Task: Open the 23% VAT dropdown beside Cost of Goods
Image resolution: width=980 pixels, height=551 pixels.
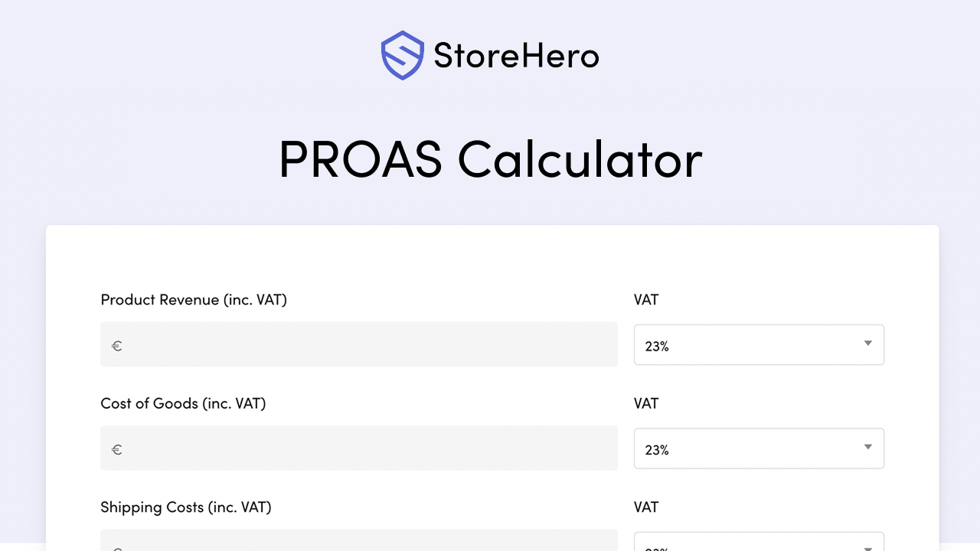Action: pos(759,448)
